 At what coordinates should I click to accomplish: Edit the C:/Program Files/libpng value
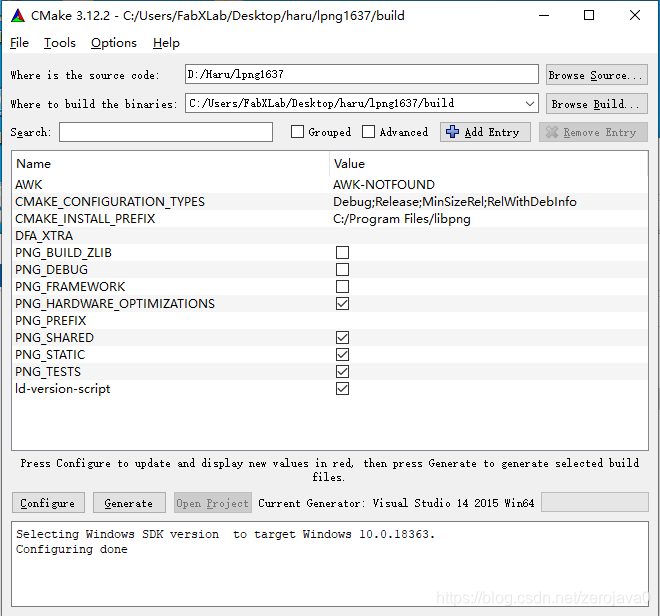[402, 219]
